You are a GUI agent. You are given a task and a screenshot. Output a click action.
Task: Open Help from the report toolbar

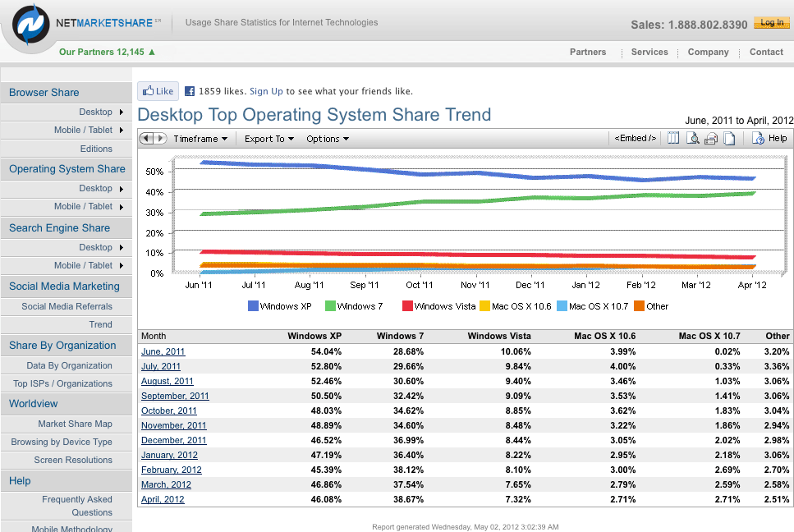click(x=769, y=138)
